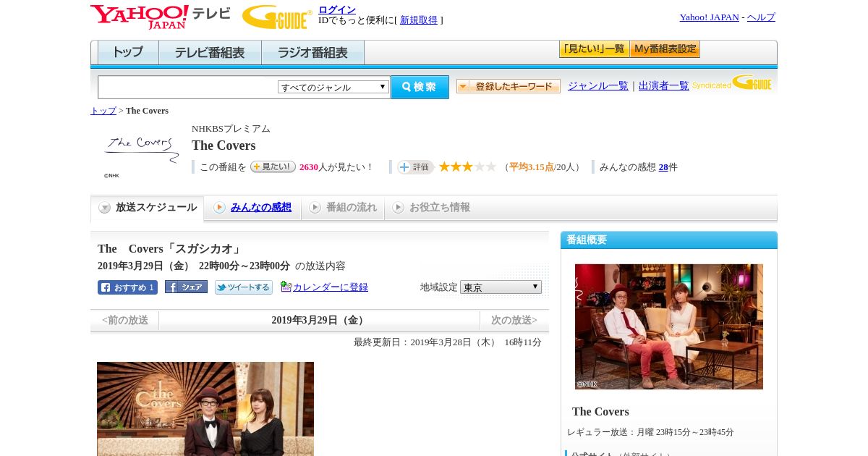
Task: Click the 最終更新日 timestamp text
Action: coord(448,342)
